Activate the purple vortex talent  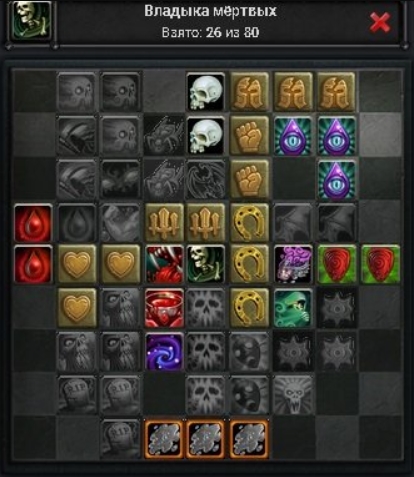click(x=163, y=351)
